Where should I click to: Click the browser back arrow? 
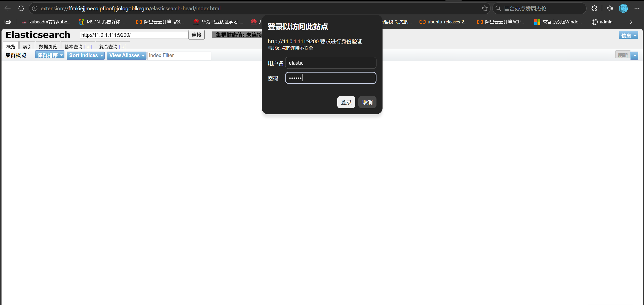click(x=8, y=8)
